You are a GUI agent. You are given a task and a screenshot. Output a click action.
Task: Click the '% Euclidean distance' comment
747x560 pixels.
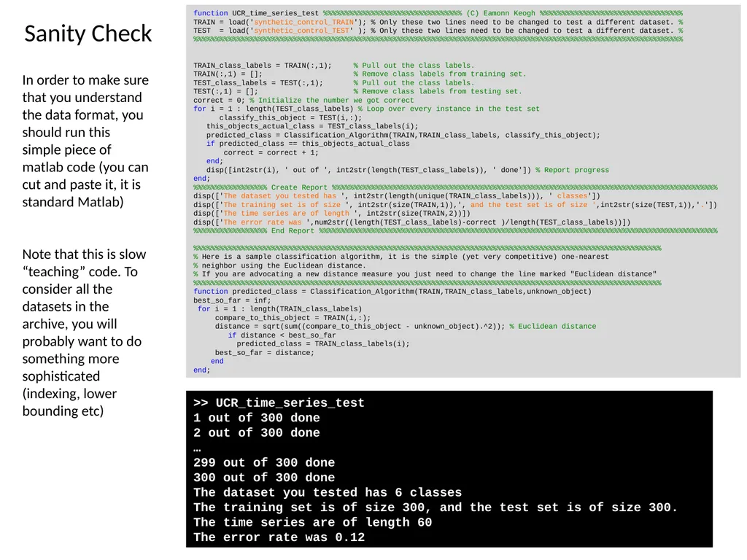click(553, 327)
